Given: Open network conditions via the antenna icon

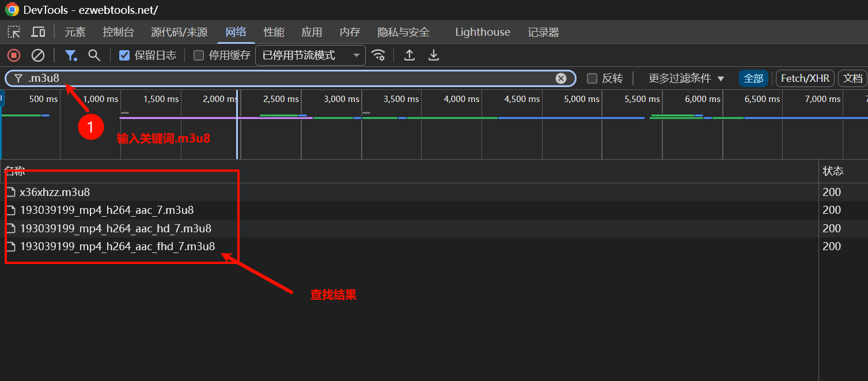Looking at the screenshot, I should pos(378,55).
